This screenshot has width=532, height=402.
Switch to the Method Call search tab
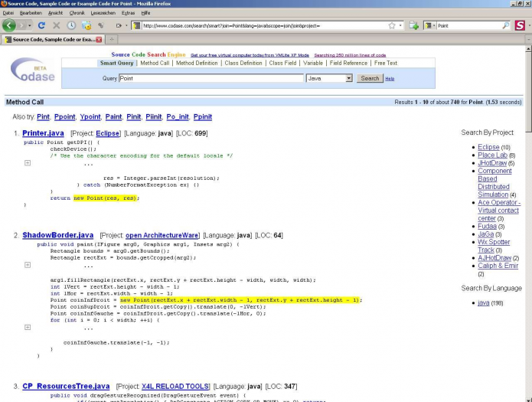155,63
